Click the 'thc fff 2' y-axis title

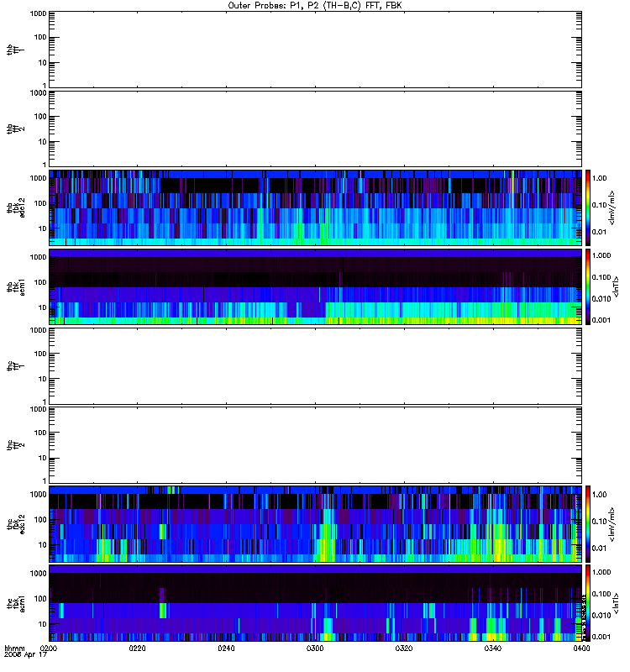(x=15, y=445)
